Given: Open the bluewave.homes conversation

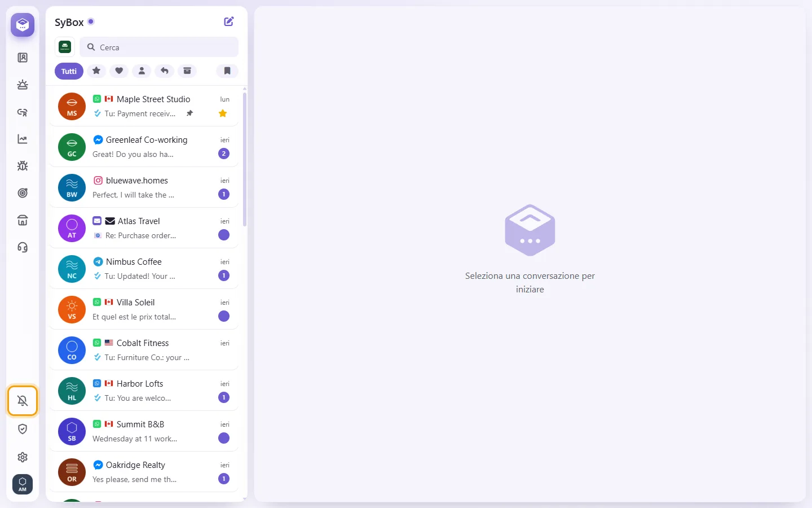Looking at the screenshot, I should tap(144, 187).
